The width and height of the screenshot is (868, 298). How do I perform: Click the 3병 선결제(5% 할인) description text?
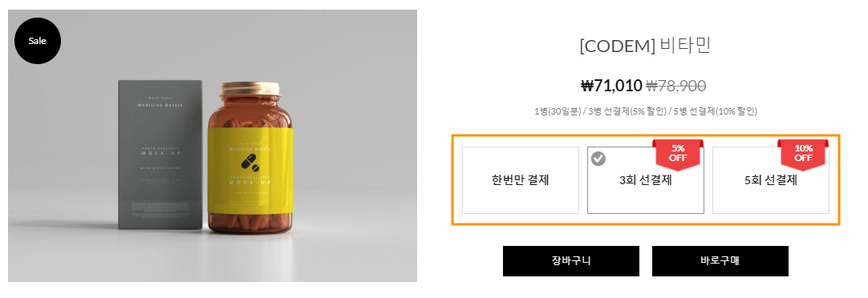[x=627, y=111]
